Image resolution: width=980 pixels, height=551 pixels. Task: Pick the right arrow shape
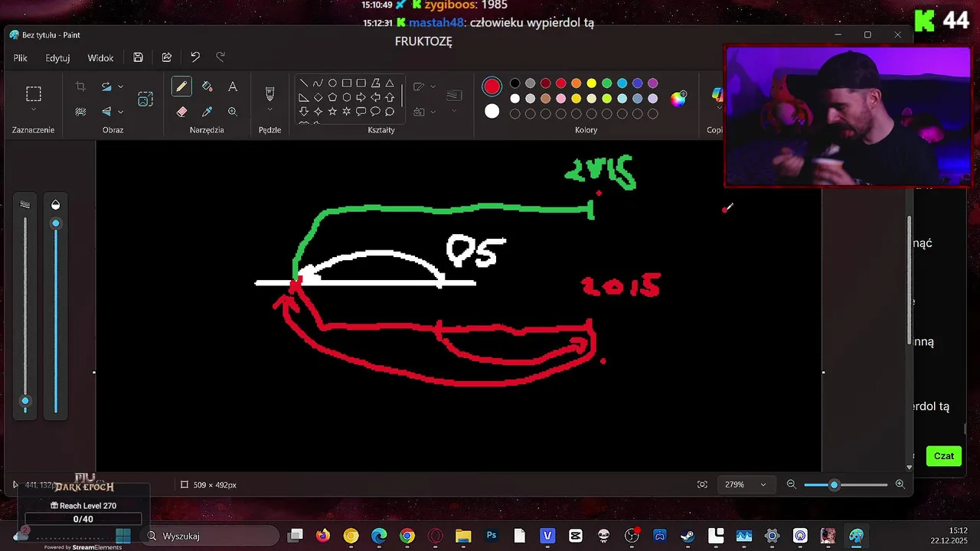tap(361, 97)
